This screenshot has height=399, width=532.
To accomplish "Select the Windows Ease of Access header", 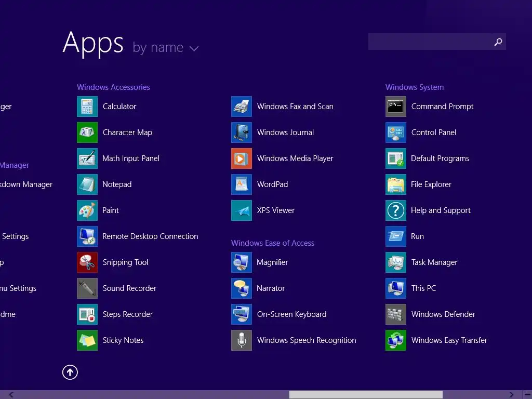I will (x=273, y=243).
